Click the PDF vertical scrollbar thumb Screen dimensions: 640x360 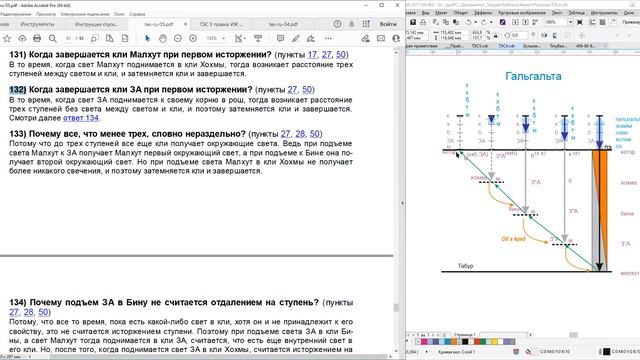click(x=396, y=308)
